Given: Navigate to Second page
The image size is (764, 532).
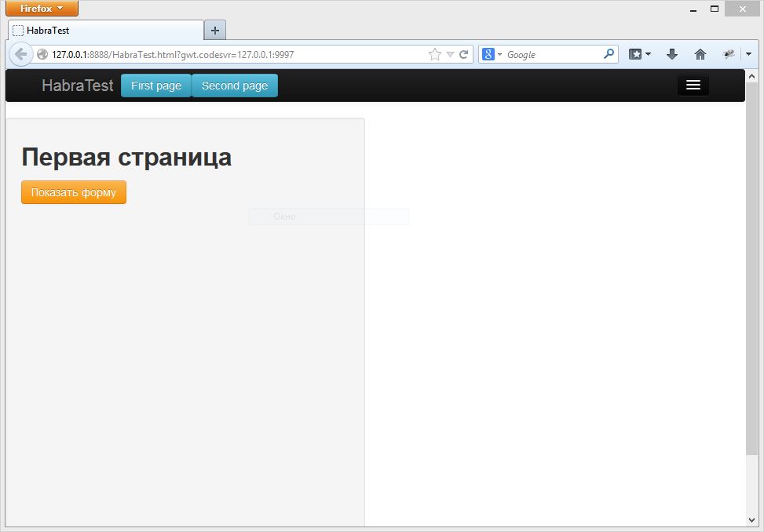Looking at the screenshot, I should point(235,86).
